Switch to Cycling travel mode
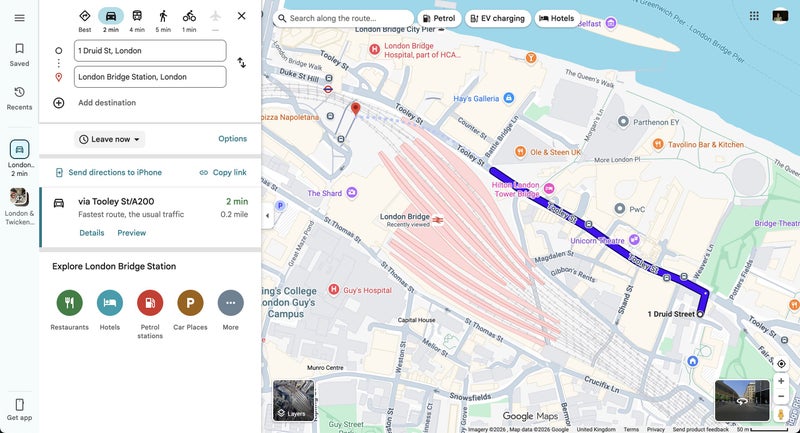800x433 pixels. click(x=189, y=16)
